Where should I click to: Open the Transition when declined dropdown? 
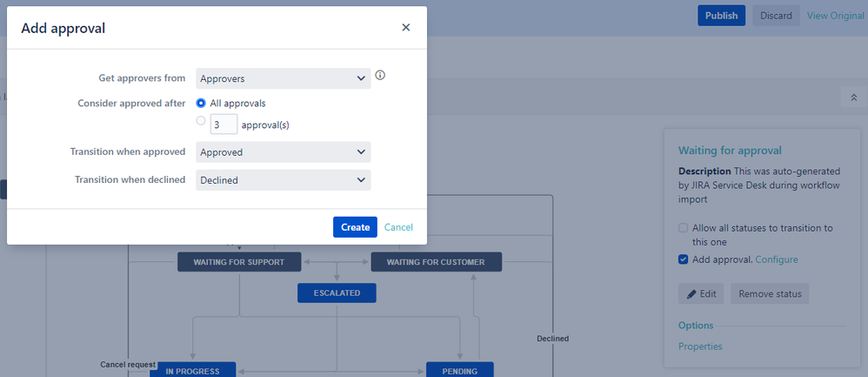pos(284,180)
